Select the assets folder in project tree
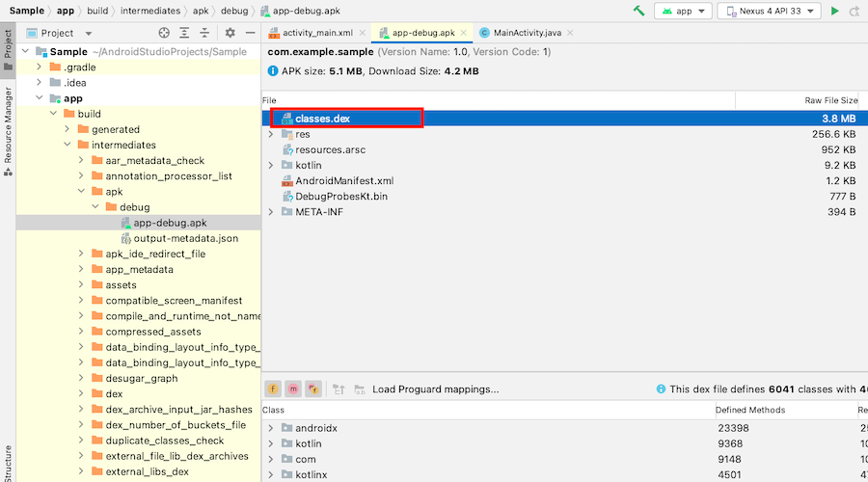Screen dimensions: 868x482 coord(138,285)
